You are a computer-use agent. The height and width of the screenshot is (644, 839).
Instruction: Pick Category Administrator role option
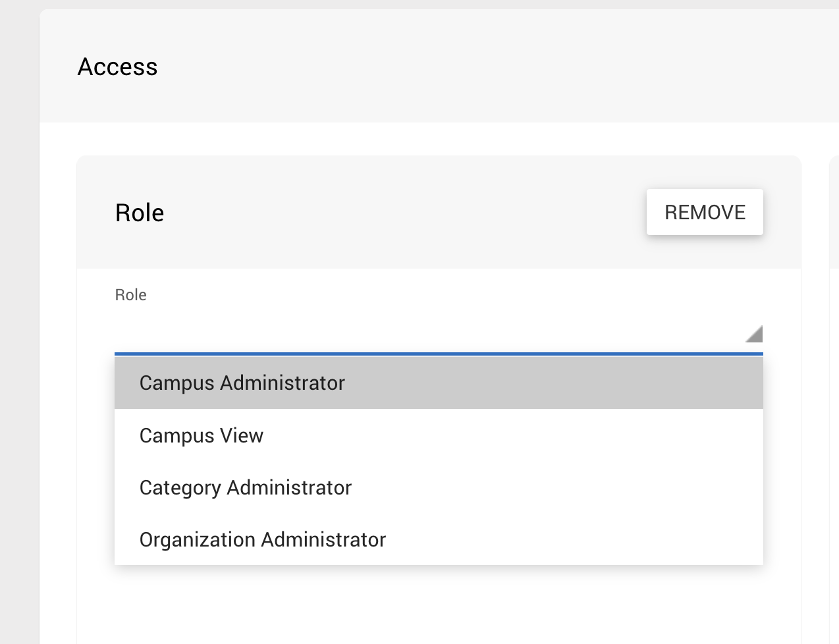pos(439,487)
